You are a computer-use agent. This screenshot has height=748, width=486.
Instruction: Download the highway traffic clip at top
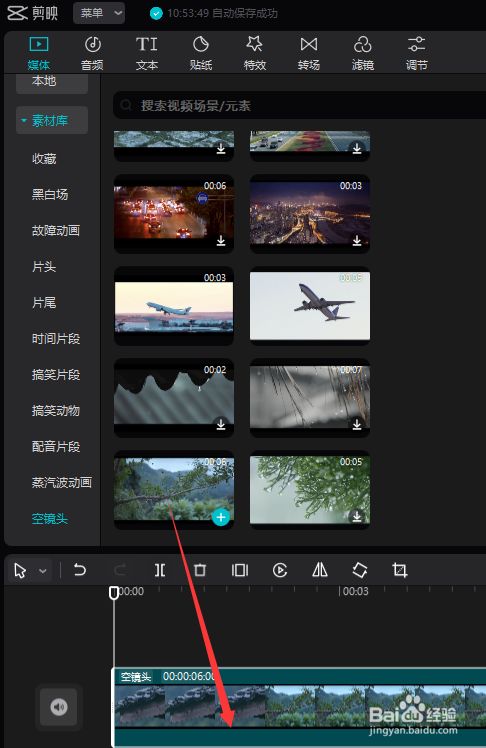click(357, 149)
